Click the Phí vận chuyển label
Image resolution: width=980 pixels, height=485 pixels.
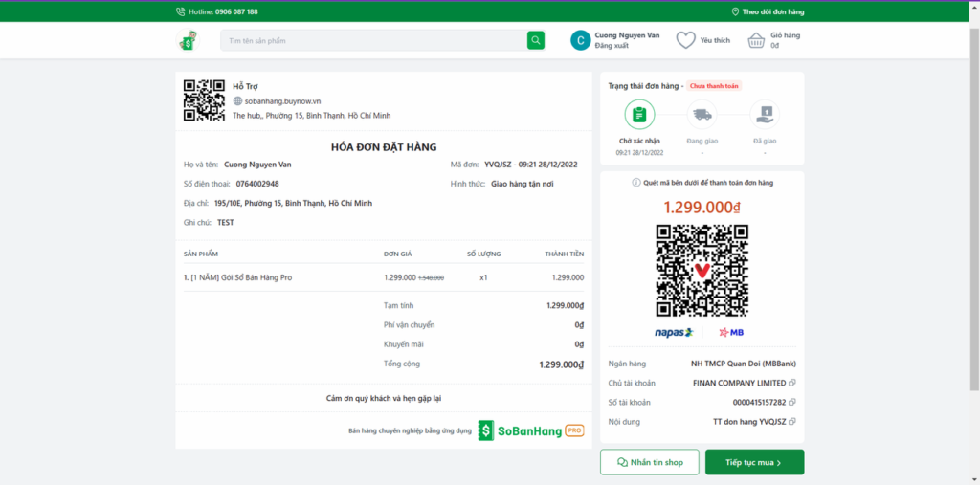pos(410,325)
